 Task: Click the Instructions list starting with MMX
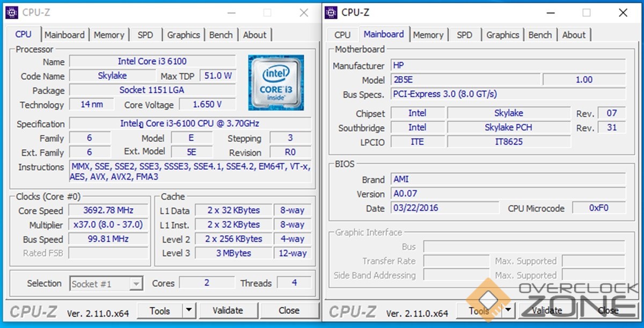click(x=190, y=172)
